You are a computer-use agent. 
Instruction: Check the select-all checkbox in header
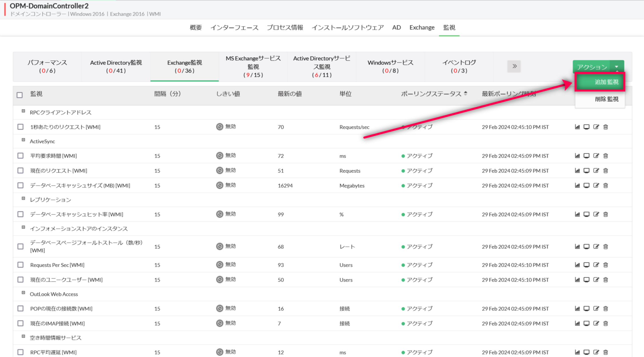20,95
